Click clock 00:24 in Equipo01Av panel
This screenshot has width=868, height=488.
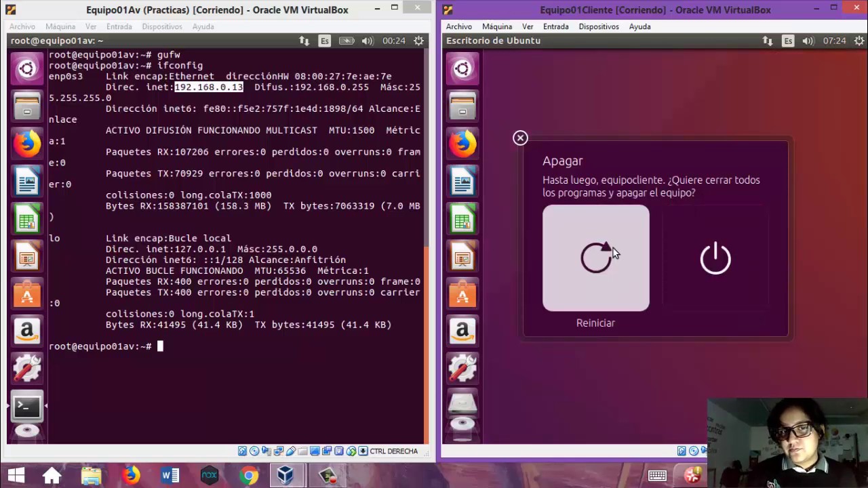pos(394,41)
